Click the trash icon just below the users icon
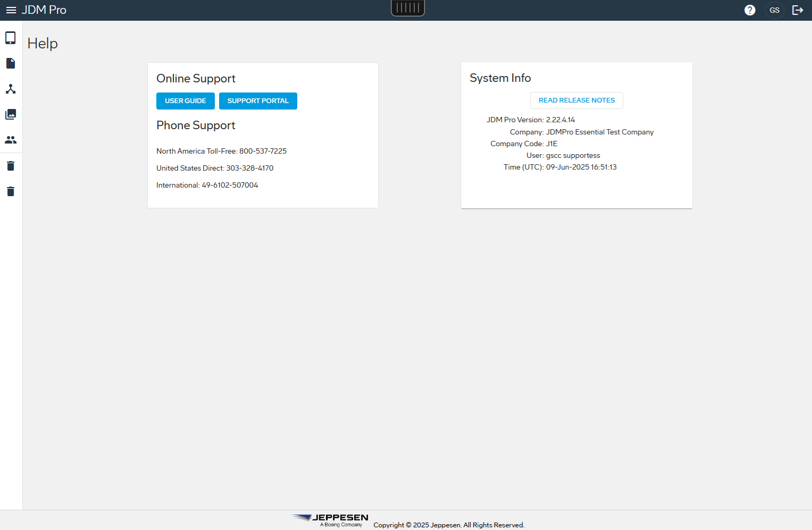This screenshot has width=812, height=530. pos(11,166)
